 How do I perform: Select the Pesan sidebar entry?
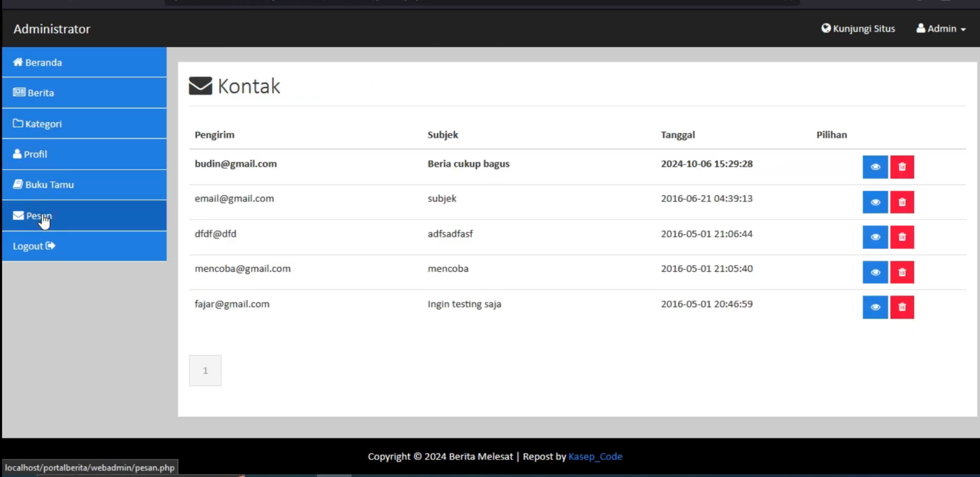84,215
